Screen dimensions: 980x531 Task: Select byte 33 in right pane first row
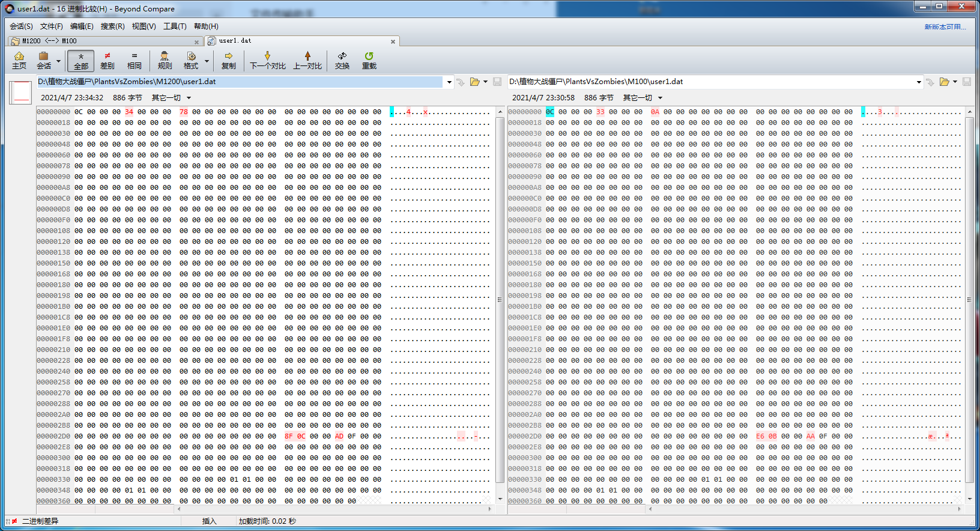[600, 112]
